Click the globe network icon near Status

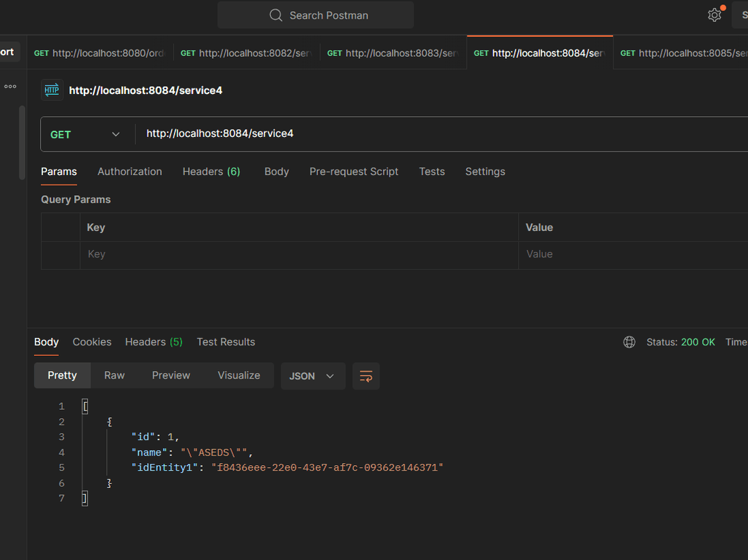click(x=629, y=342)
